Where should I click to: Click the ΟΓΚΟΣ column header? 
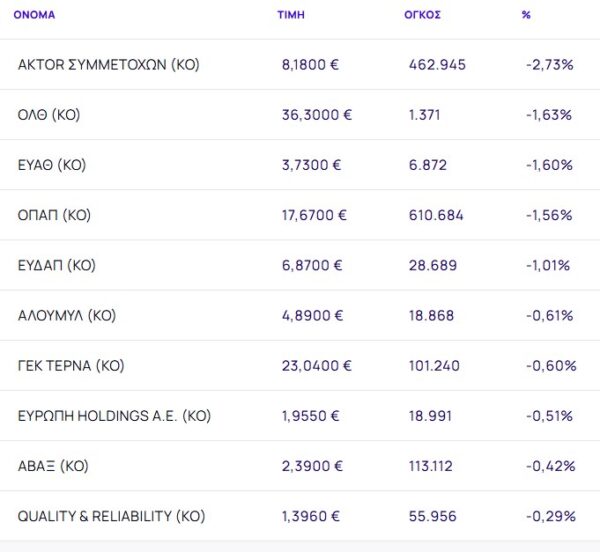pyautogui.click(x=422, y=15)
